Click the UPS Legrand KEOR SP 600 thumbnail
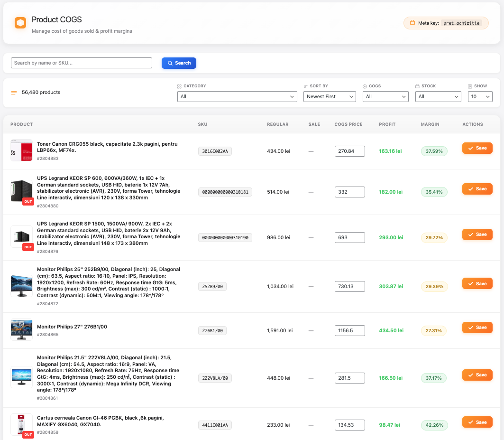The height and width of the screenshot is (440, 504). [21, 191]
